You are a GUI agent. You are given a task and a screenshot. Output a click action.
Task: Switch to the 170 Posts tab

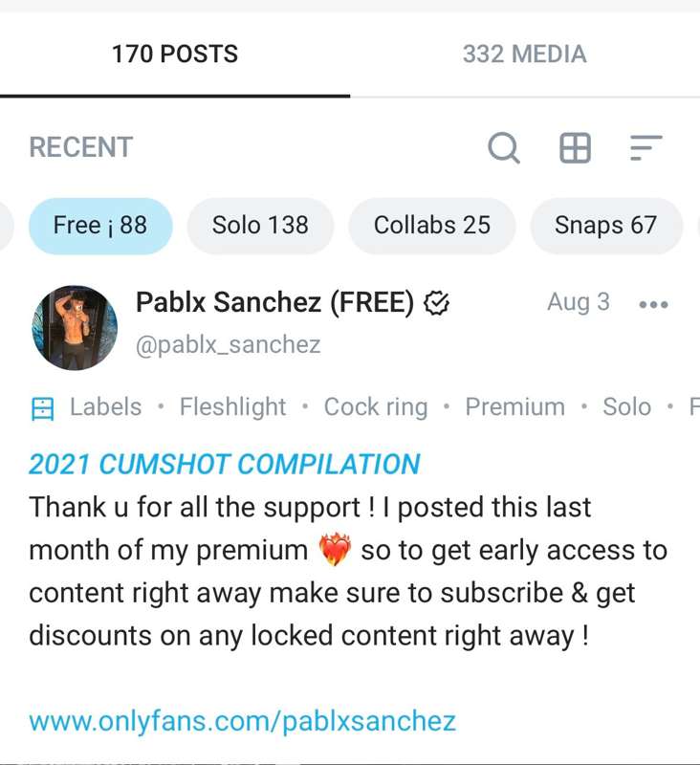click(175, 55)
